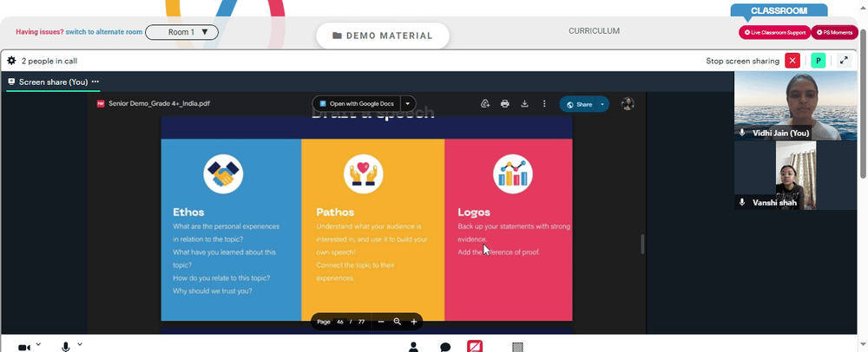Select Vanshi shah video tile
Image resolution: width=868 pixels, height=352 pixels.
(795, 175)
